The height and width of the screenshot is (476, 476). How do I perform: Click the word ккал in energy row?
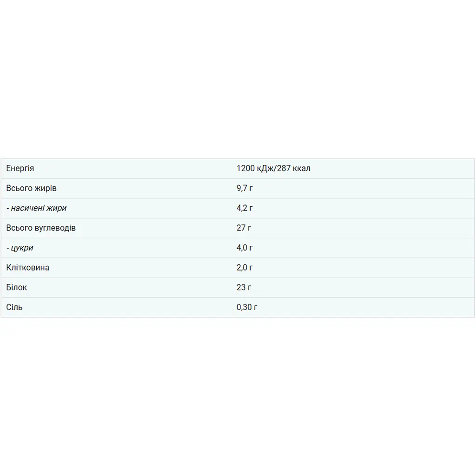301,168
